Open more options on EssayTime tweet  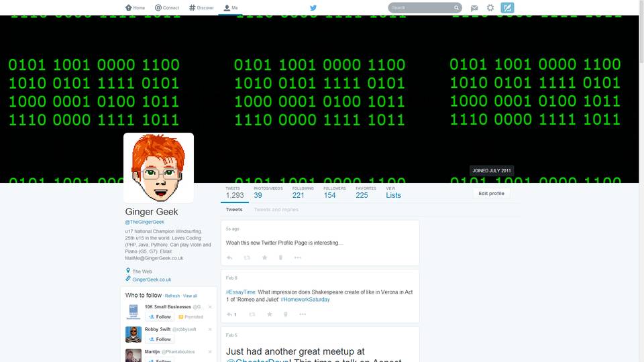pos(303,314)
